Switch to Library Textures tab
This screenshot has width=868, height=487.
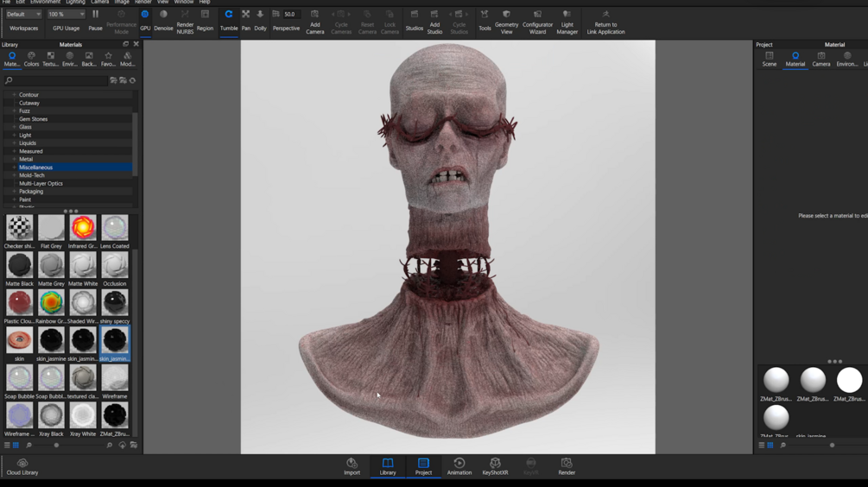tap(50, 60)
